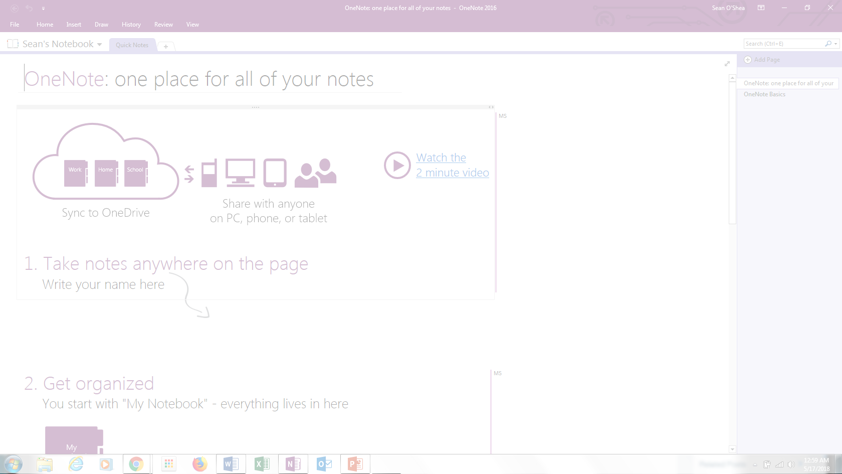This screenshot has width=842, height=474.
Task: Click the notebook icon beside Sean's Notebook
Action: [12, 43]
